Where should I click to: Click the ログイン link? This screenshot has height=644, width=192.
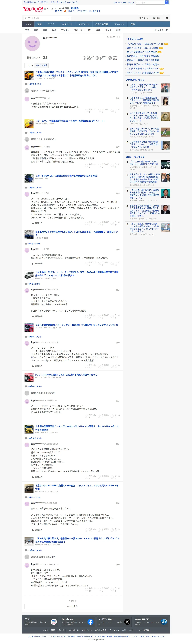tap(59, 11)
